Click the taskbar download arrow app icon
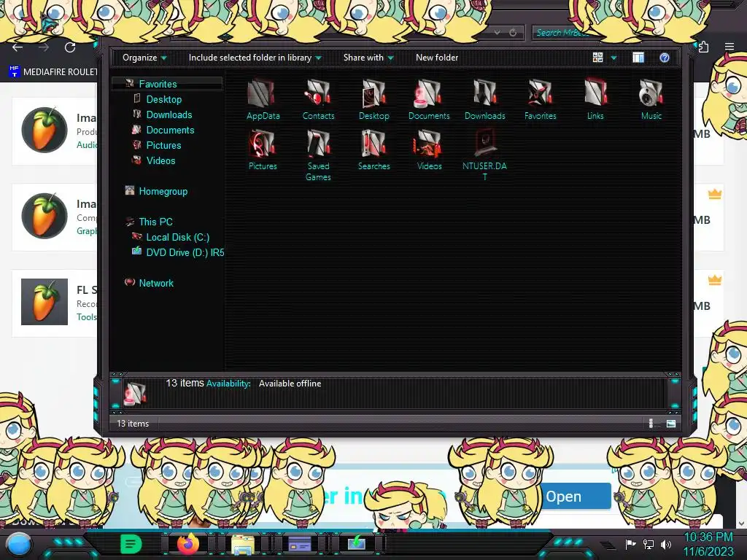 (356, 543)
